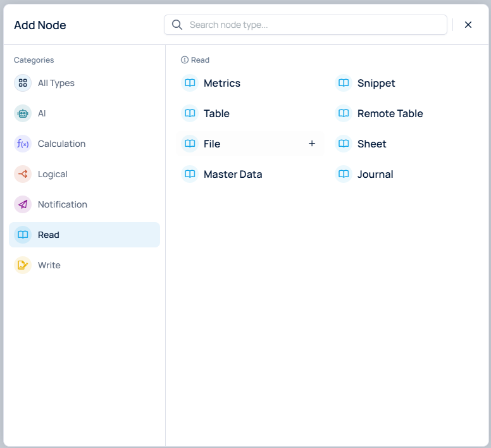Choose the Calculation category label
Viewport: 491px width, 448px height.
(61, 144)
